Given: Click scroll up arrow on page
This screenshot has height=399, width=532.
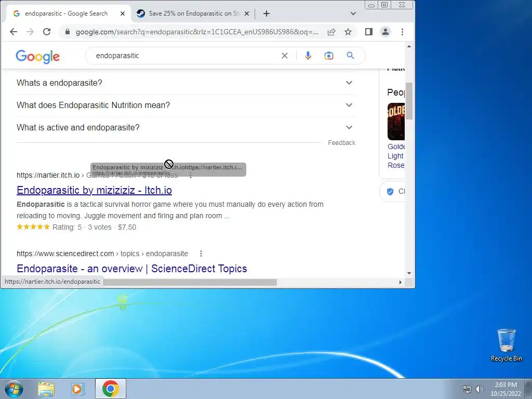Looking at the screenshot, I should click(x=409, y=46).
